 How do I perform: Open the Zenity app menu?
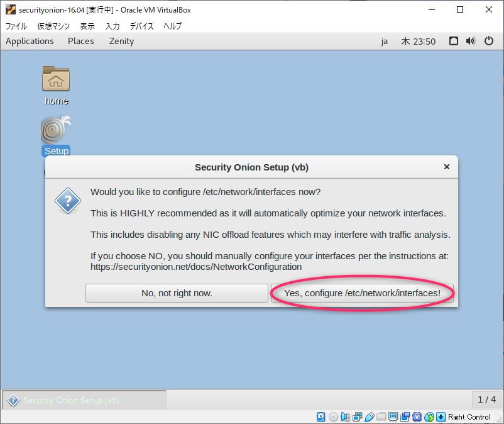[121, 41]
